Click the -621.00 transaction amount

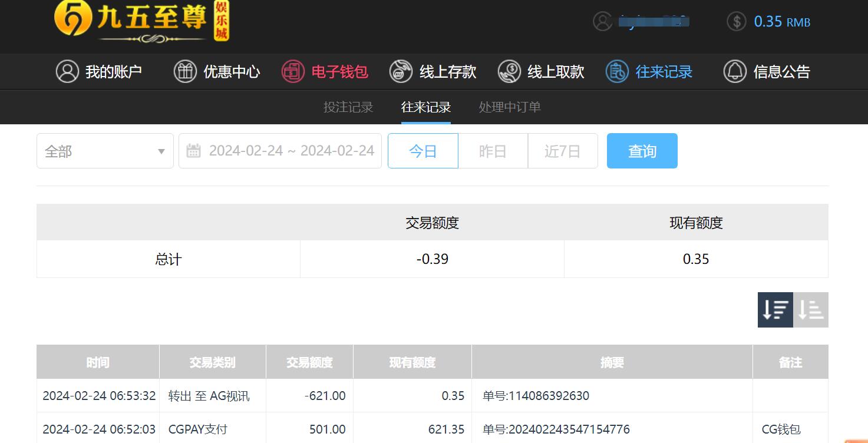[x=325, y=396]
